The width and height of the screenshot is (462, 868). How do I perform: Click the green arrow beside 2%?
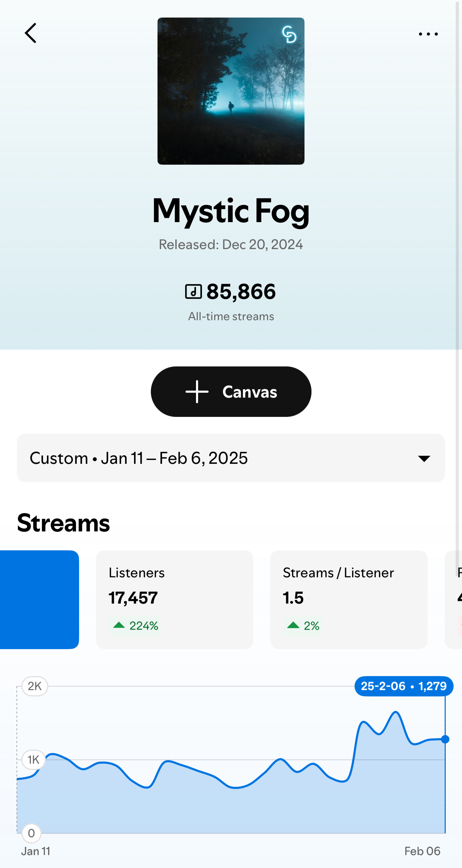click(293, 625)
